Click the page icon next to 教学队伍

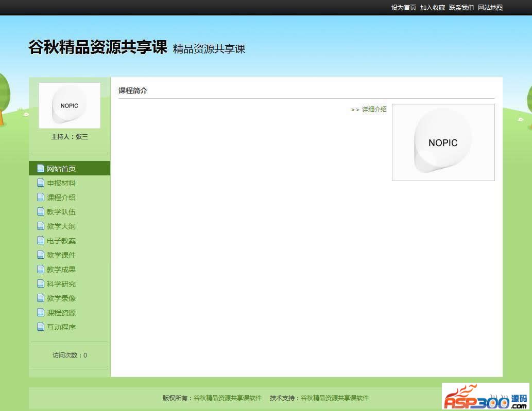41,211
